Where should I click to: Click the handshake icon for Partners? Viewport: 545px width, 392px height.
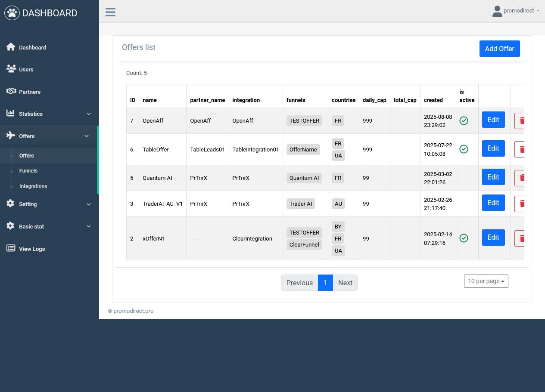(11, 91)
